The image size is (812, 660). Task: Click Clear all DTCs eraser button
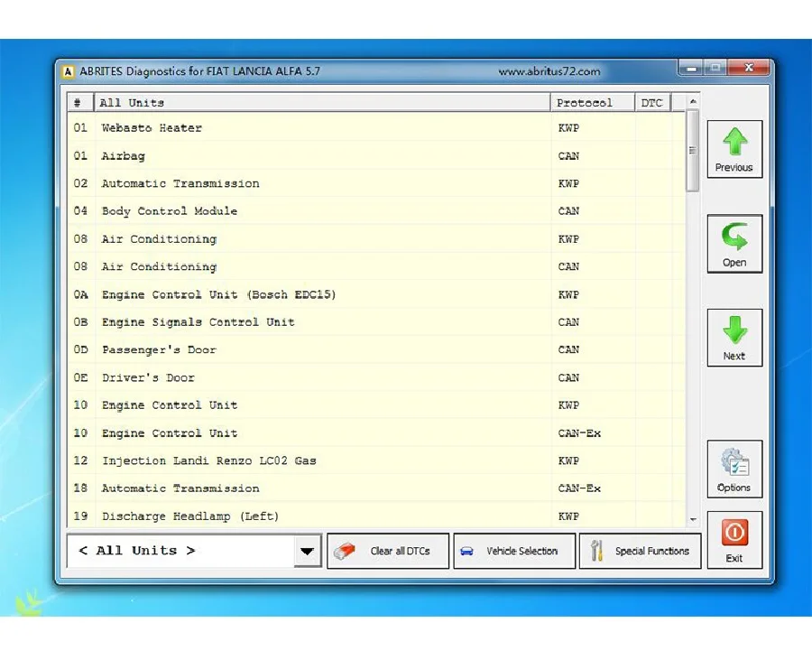(388, 552)
